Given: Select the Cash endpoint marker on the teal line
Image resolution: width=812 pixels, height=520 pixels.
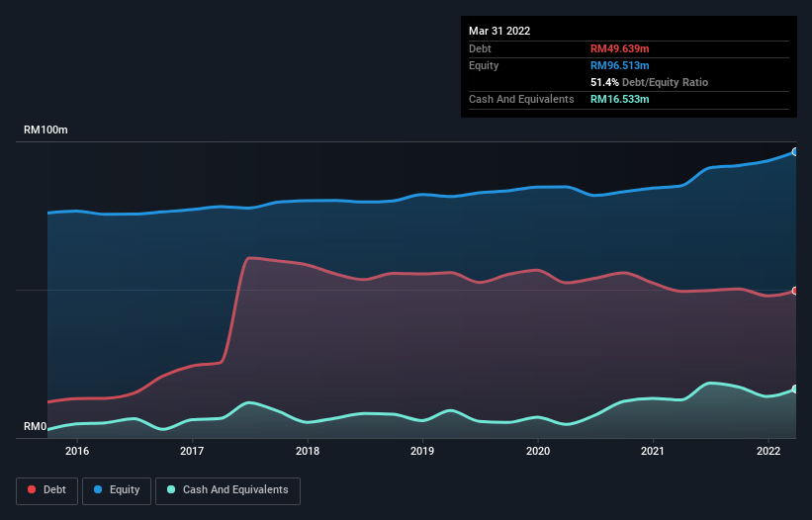Looking at the screenshot, I should tap(795, 390).
